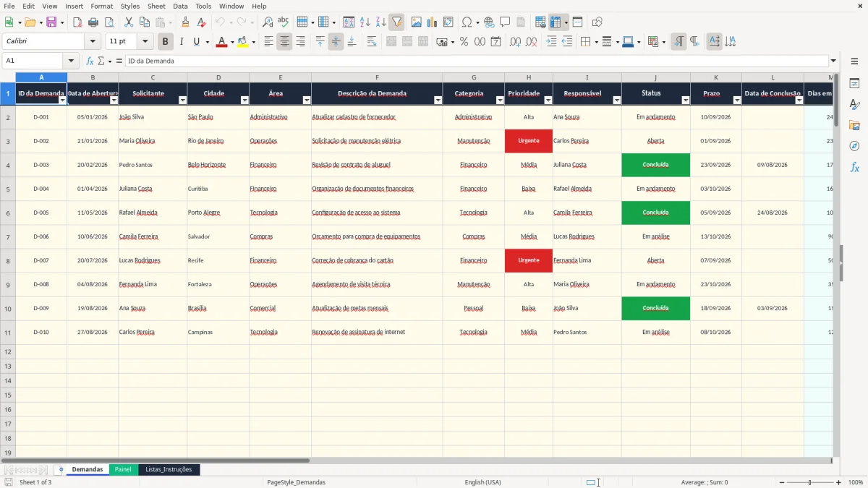Click the Spelling check icon
Viewport: 868px width, 488px height.
click(x=284, y=22)
